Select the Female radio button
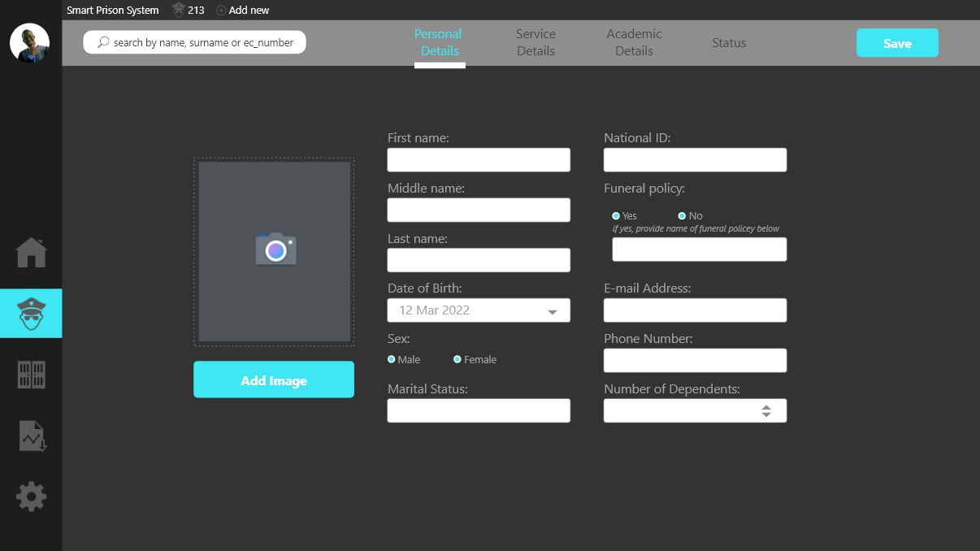980x551 pixels. click(x=457, y=359)
